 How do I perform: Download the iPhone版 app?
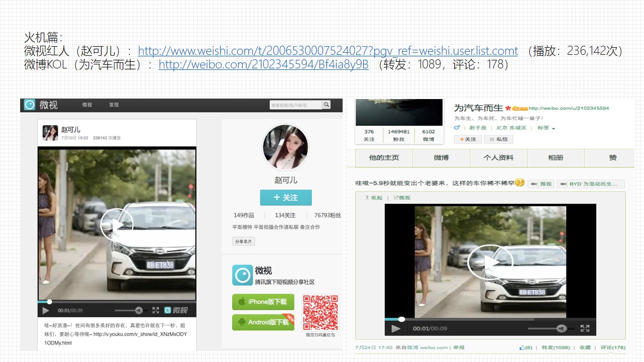(263, 302)
